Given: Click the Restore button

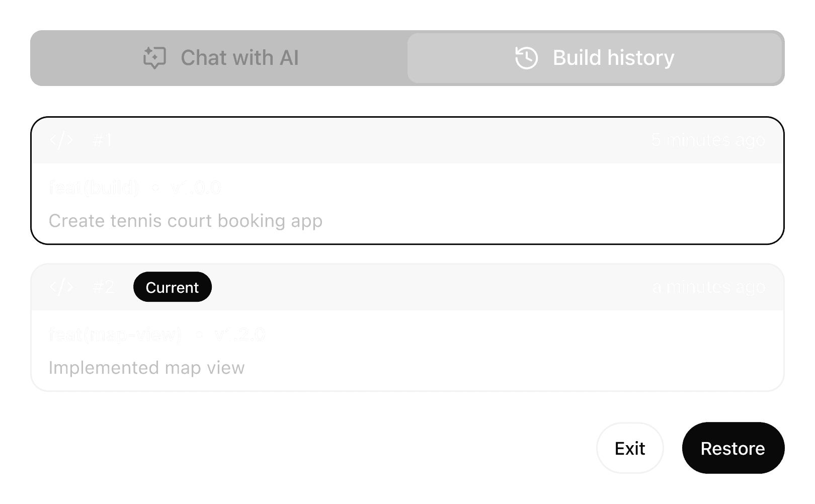Looking at the screenshot, I should pyautogui.click(x=733, y=448).
